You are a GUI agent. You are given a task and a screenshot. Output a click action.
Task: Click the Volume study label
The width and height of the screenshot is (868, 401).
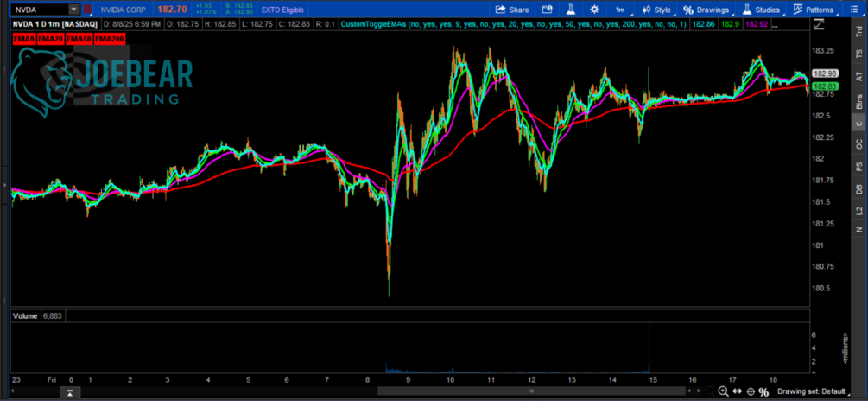25,315
